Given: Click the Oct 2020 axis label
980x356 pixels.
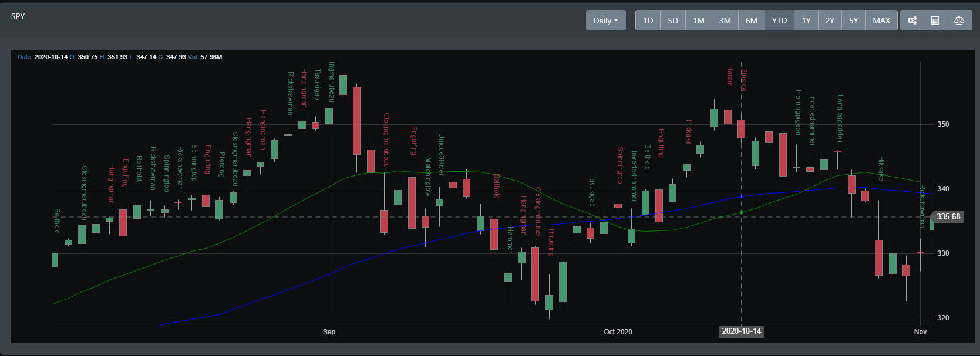Looking at the screenshot, I should tap(618, 332).
